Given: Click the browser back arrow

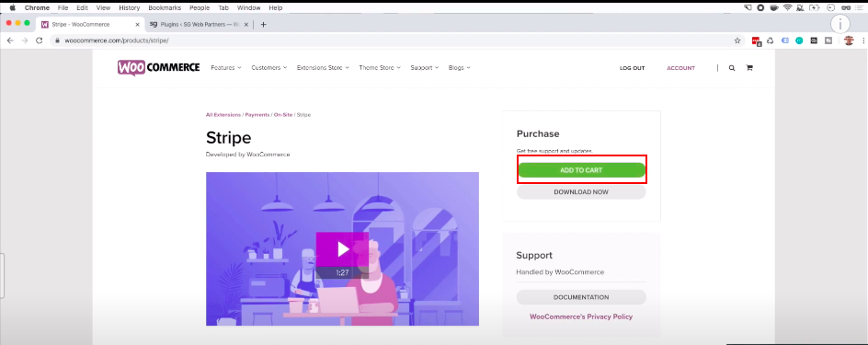Looking at the screenshot, I should [10, 40].
